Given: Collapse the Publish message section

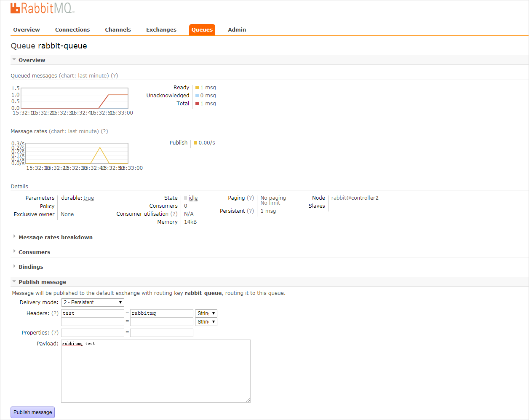Looking at the screenshot, I should [x=42, y=282].
